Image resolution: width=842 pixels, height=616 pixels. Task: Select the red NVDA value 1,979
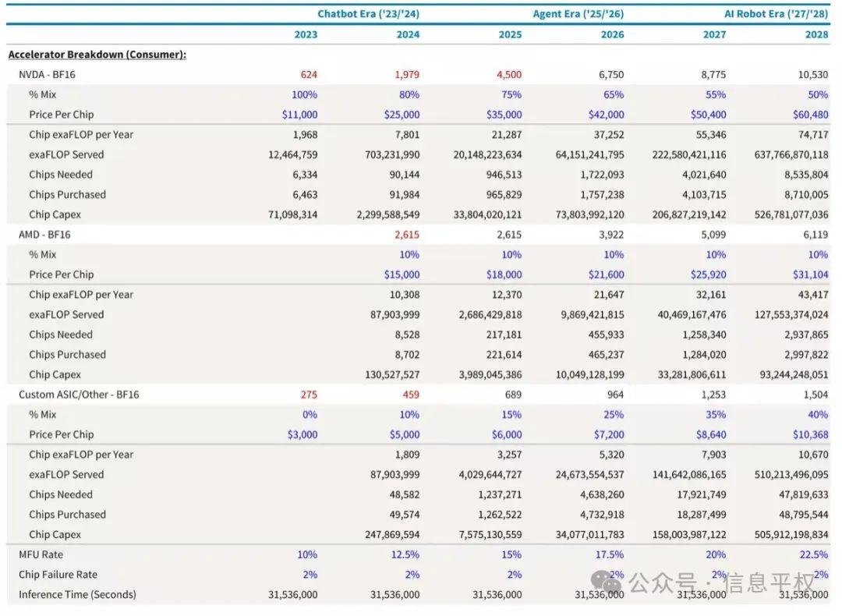click(407, 75)
